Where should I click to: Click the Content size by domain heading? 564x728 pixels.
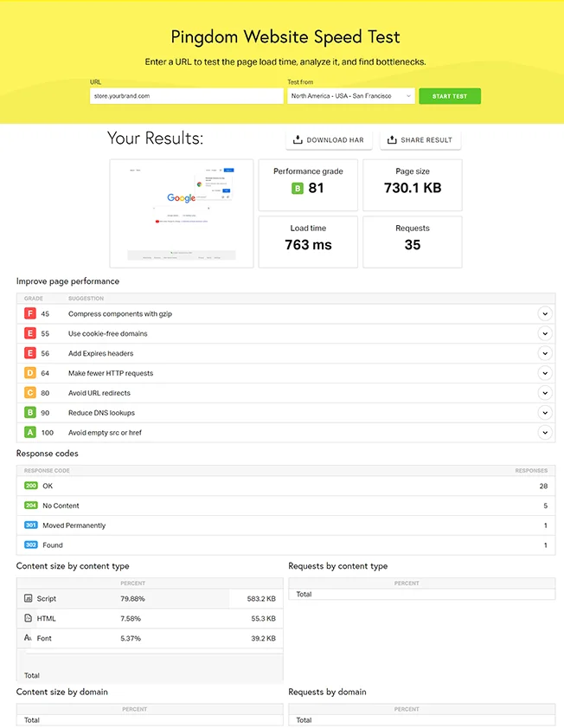(x=61, y=692)
